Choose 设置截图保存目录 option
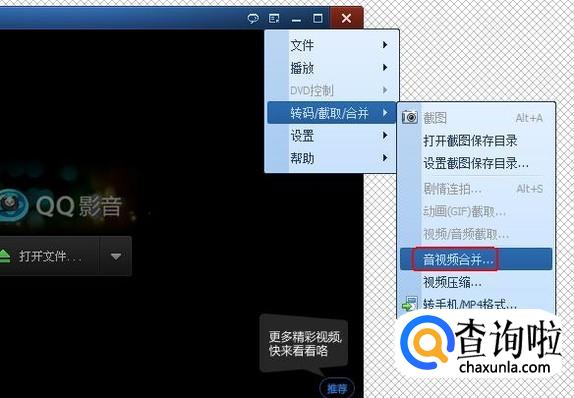The image size is (574, 398). point(476,163)
